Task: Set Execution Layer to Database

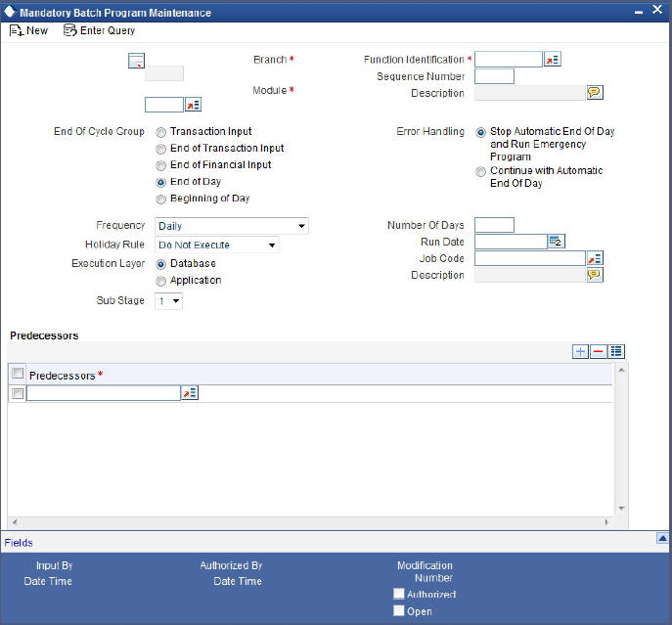Action: pos(160,264)
